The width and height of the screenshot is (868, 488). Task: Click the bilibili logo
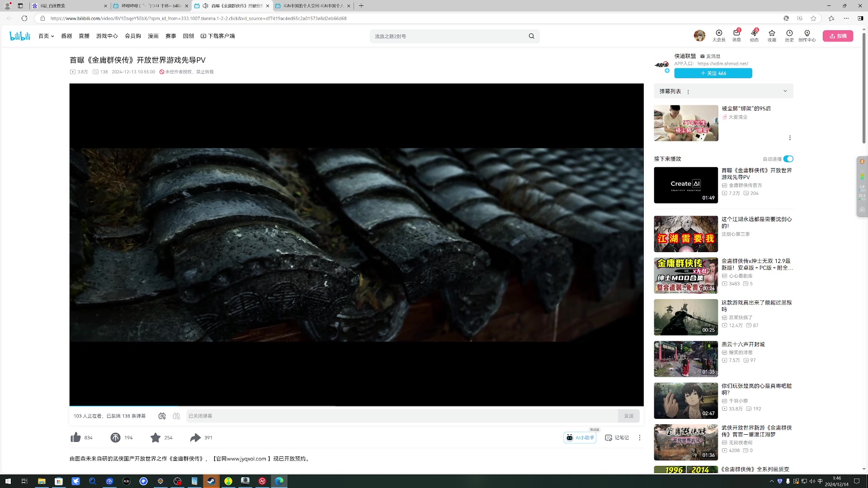click(20, 36)
